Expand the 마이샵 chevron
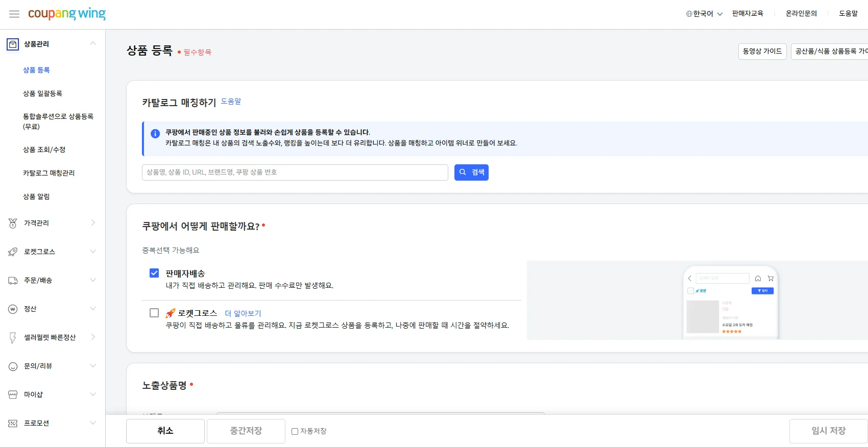 pyautogui.click(x=93, y=394)
